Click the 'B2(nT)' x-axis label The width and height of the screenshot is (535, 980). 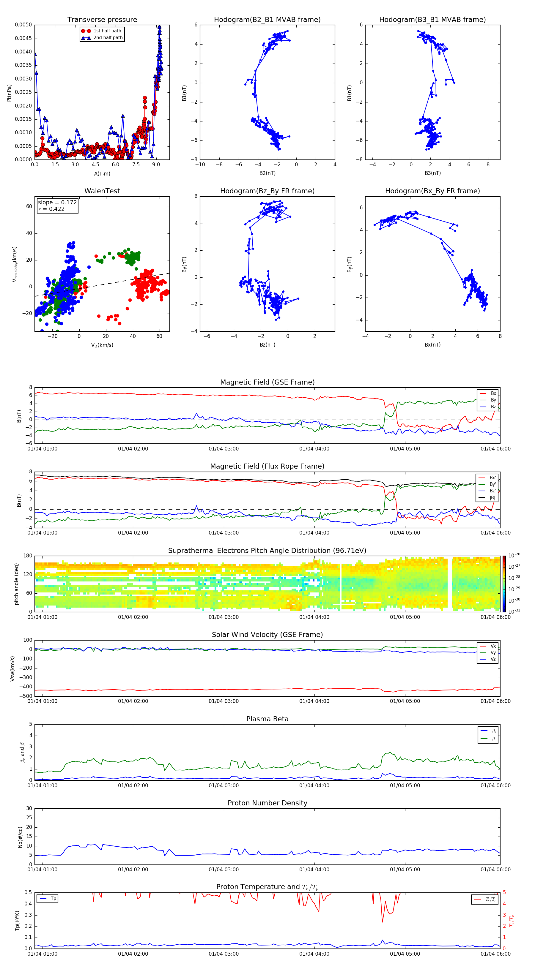pos(267,173)
